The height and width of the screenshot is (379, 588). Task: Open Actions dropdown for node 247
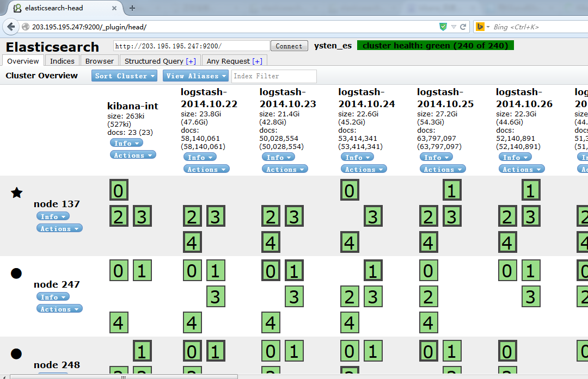pyautogui.click(x=59, y=309)
